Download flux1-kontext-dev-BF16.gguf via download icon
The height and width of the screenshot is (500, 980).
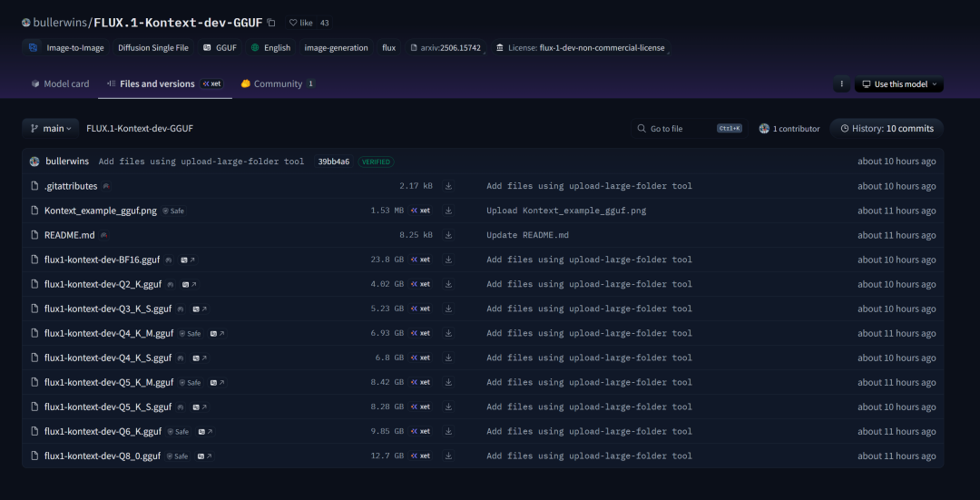coord(448,260)
